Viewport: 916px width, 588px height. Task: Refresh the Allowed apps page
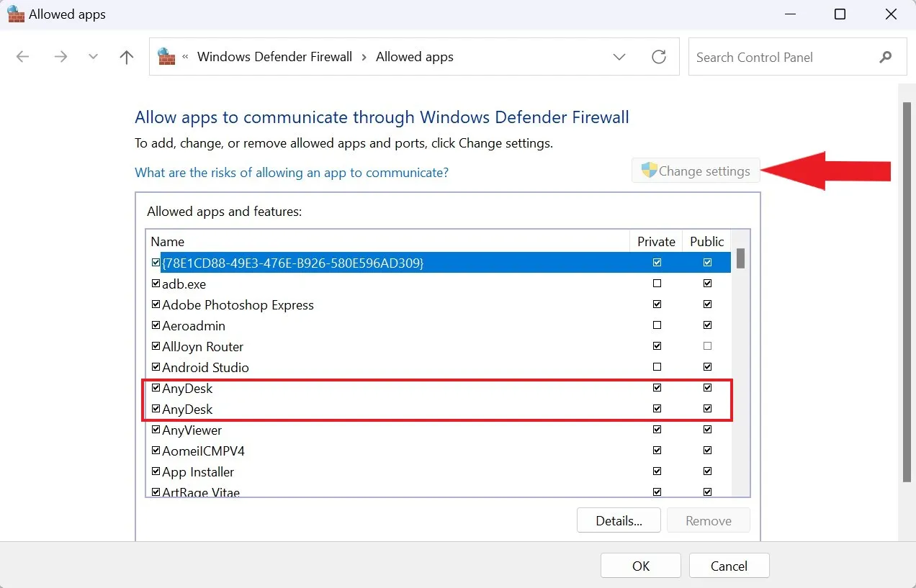click(x=659, y=56)
